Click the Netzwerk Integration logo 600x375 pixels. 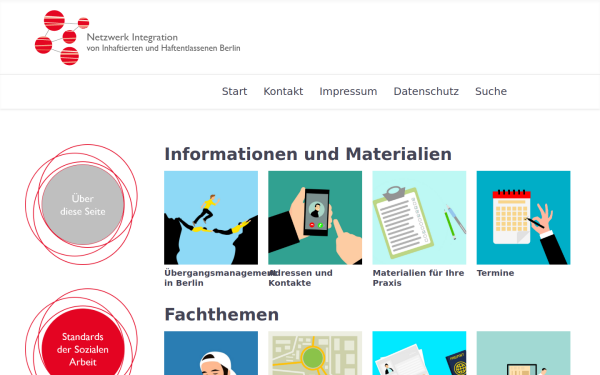[138, 38]
